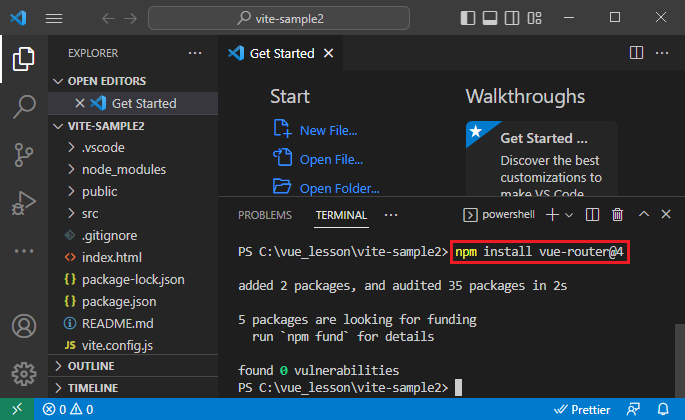Open the Manage gear menu
The width and height of the screenshot is (685, 420).
[x=24, y=374]
